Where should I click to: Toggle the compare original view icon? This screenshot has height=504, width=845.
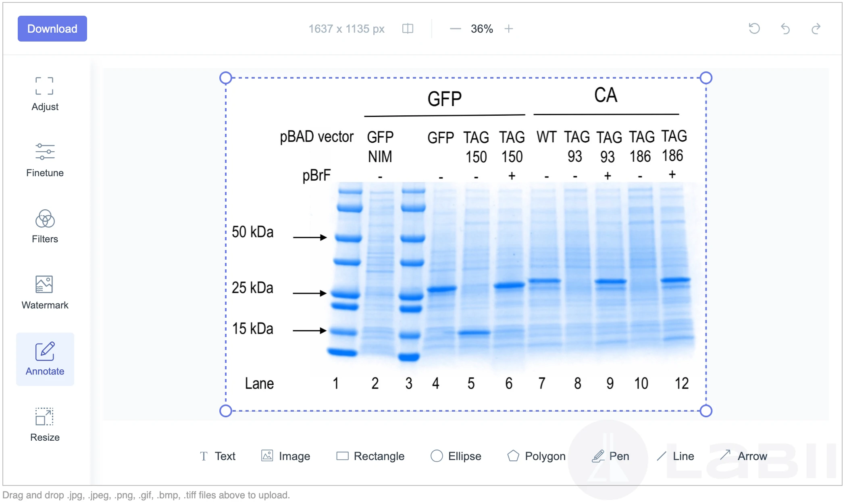[x=408, y=29]
